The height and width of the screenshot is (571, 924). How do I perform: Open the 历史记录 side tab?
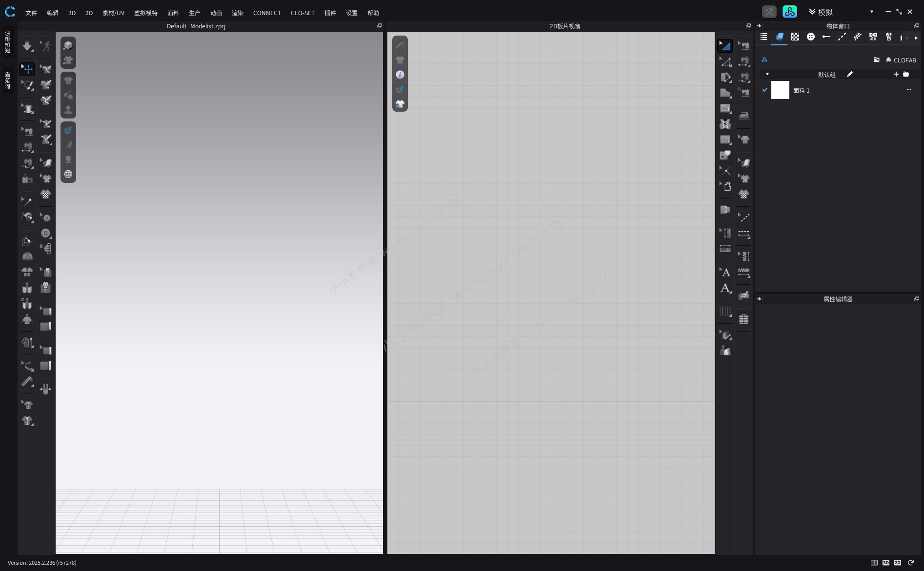tap(7, 42)
